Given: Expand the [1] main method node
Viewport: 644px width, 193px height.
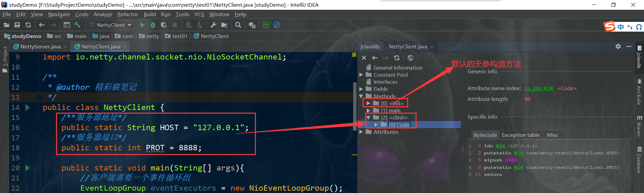Looking at the screenshot, I should point(368,110).
